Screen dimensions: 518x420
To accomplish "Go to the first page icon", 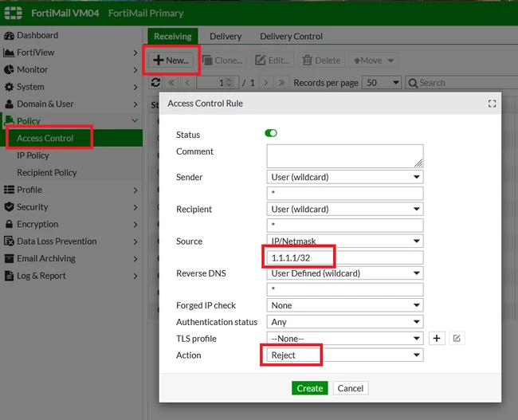I will click(x=171, y=83).
